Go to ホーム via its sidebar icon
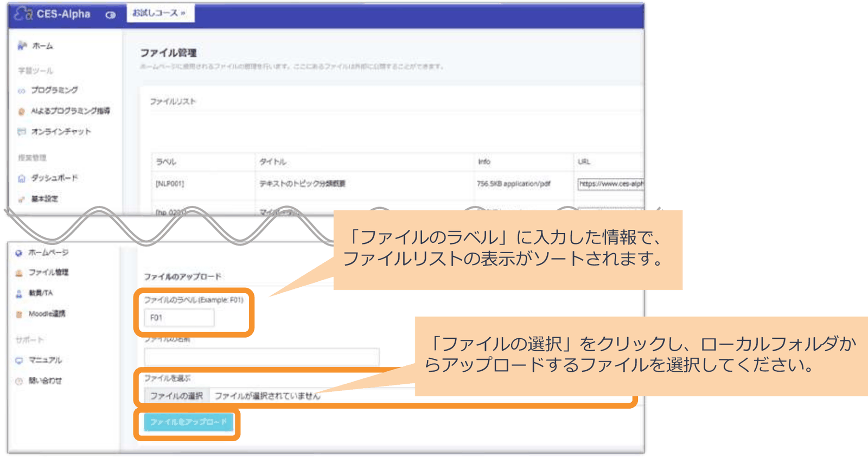 22,46
